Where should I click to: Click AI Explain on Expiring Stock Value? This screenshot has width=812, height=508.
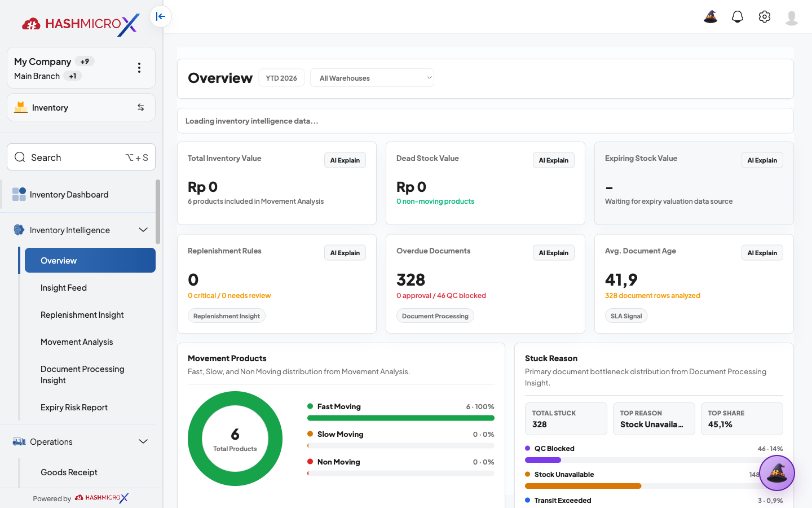(762, 160)
